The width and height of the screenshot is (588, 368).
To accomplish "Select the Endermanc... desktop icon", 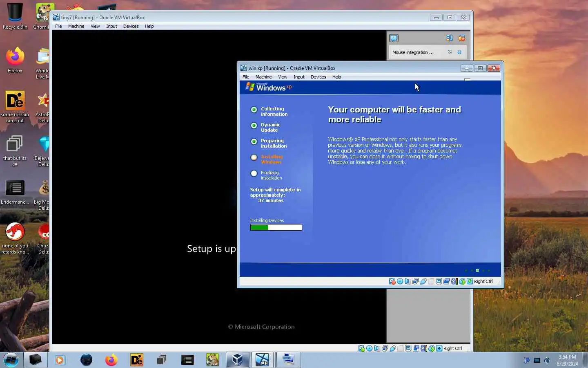I will pos(15,192).
